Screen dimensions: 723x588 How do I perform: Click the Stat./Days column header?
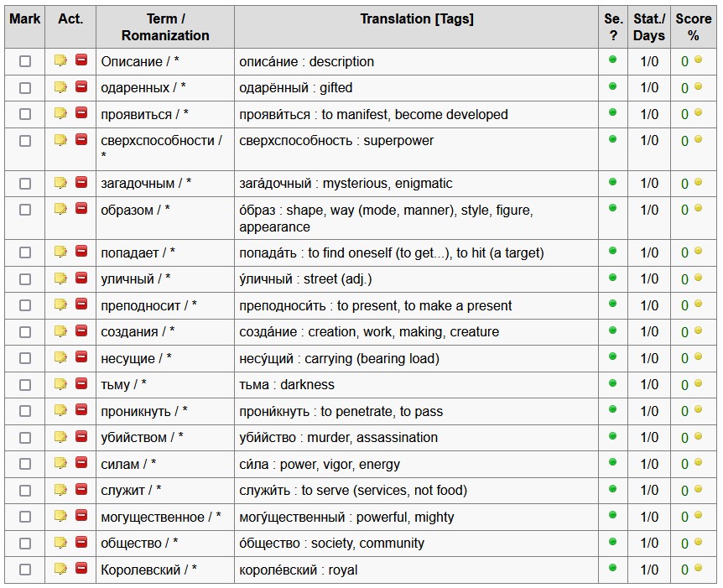(648, 27)
